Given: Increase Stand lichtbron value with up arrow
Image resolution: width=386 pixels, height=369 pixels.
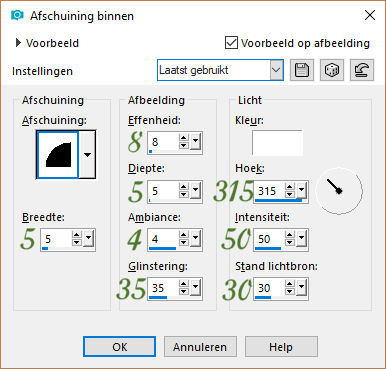Looking at the screenshot, I should (x=290, y=284).
